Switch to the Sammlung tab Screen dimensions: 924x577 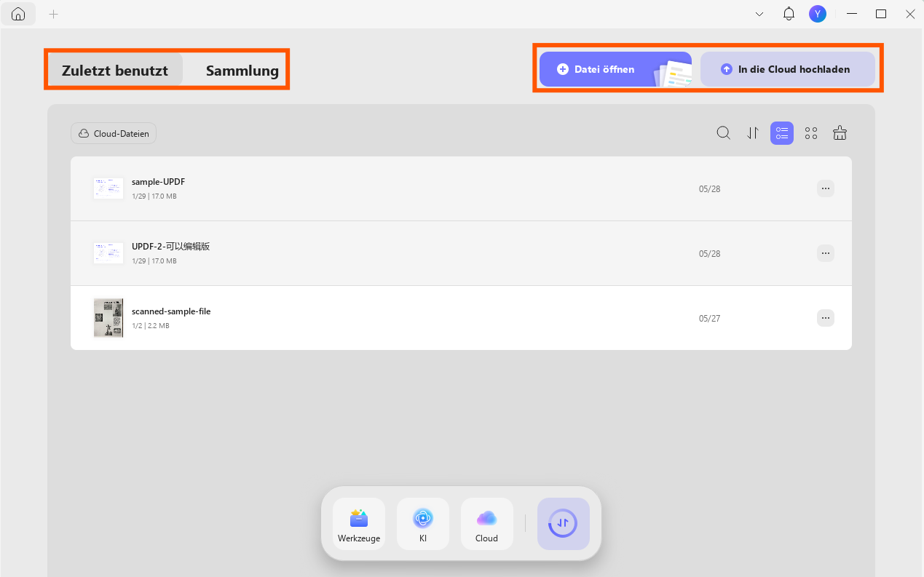coord(242,71)
